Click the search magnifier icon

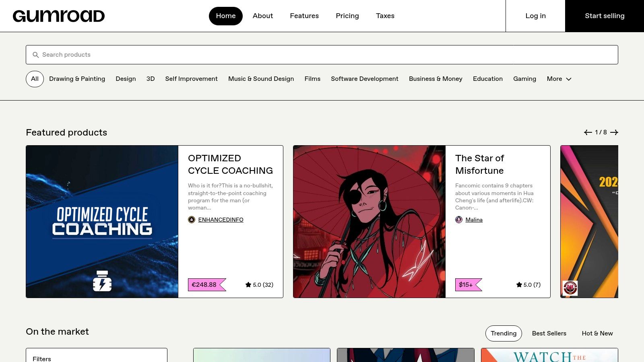click(36, 55)
